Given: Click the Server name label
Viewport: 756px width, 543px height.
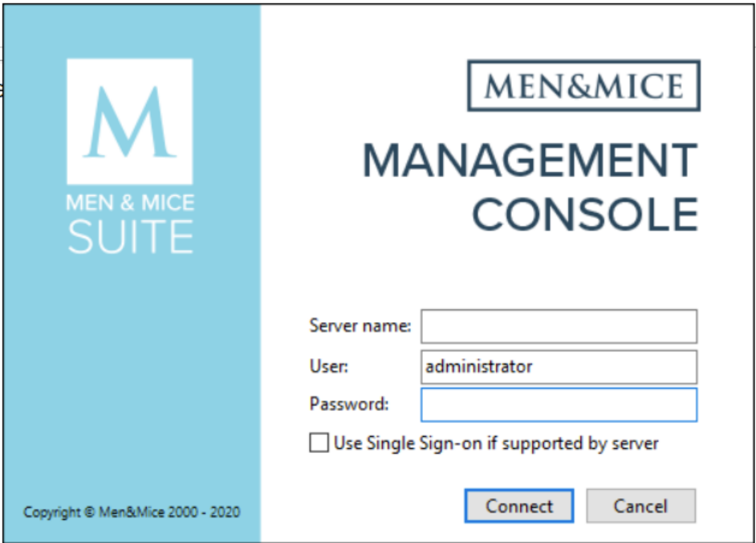Looking at the screenshot, I should [360, 326].
